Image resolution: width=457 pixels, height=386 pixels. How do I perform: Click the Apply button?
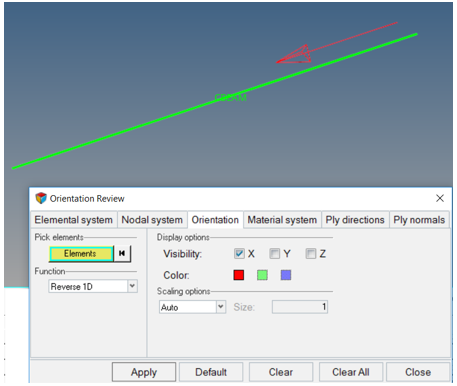(x=144, y=372)
